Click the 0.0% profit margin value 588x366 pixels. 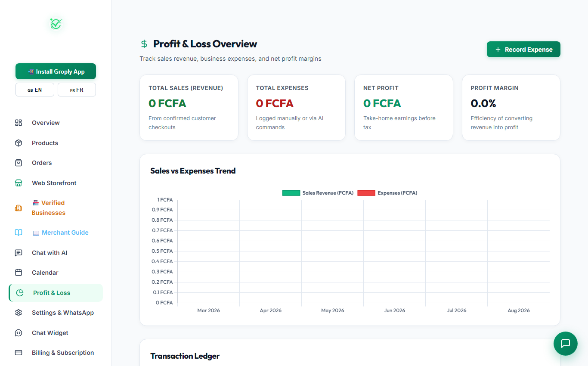483,103
